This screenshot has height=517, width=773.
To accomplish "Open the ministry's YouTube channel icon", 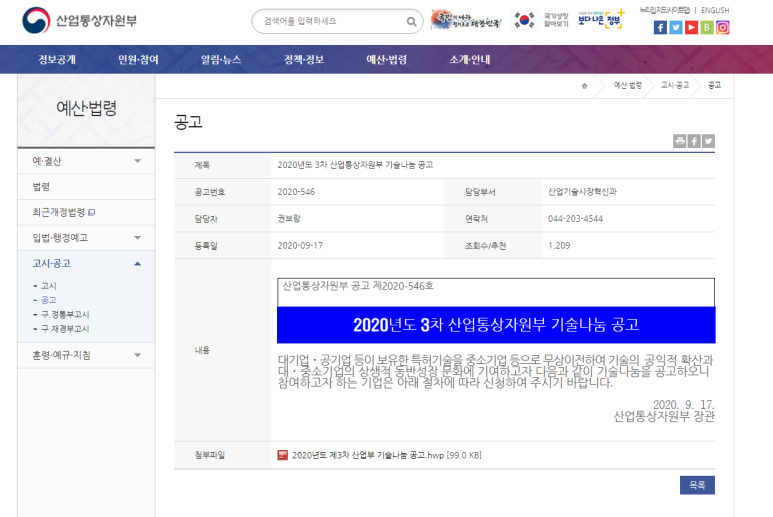I will click(692, 28).
